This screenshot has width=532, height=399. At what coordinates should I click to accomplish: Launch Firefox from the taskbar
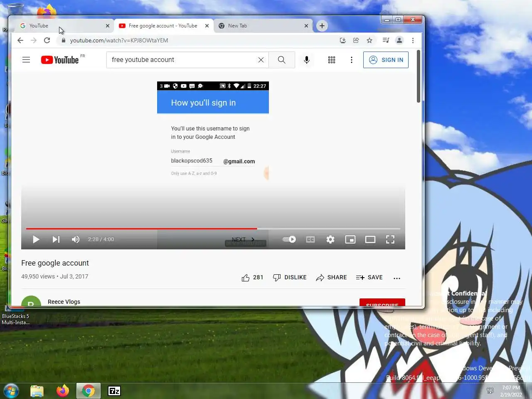pos(63,391)
